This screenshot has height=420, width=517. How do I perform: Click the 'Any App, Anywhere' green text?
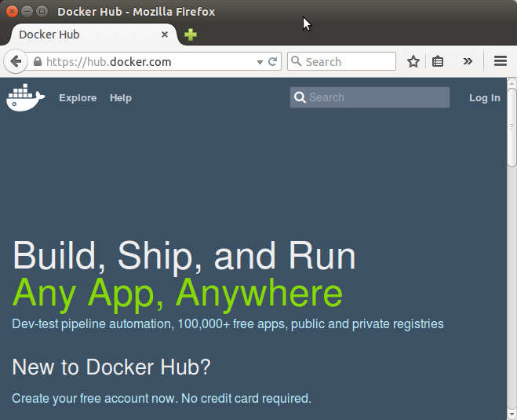177,294
